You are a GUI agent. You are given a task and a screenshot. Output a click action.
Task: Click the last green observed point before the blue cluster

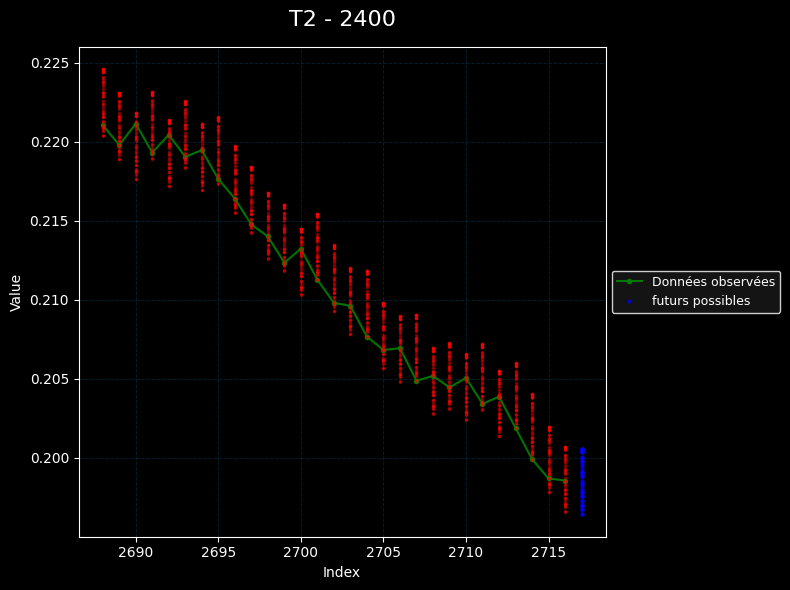[x=565, y=481]
